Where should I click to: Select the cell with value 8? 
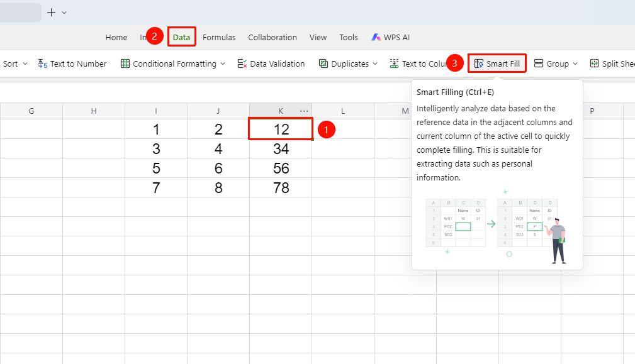tap(218, 187)
